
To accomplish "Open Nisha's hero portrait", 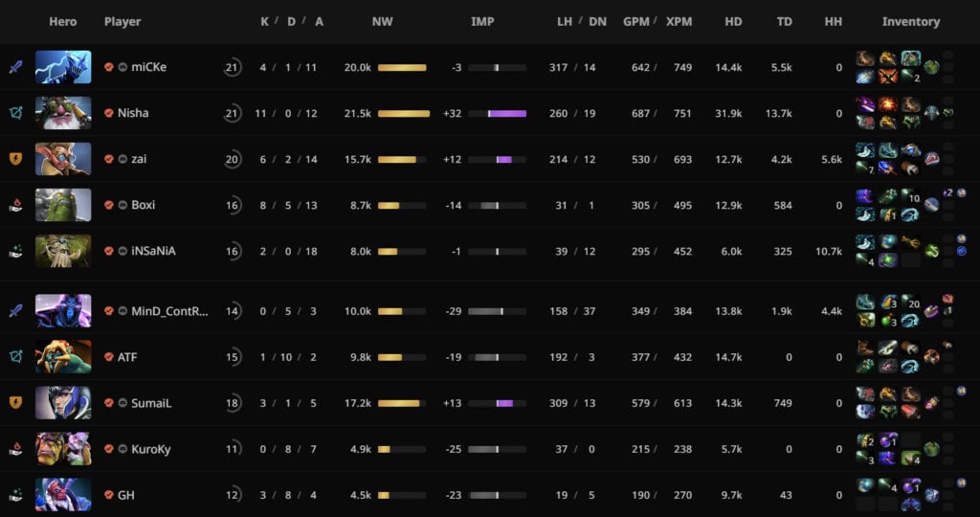I will 63,113.
